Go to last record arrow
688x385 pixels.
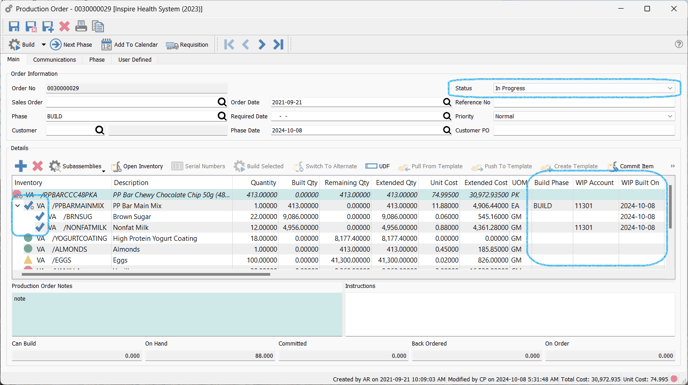(x=278, y=44)
